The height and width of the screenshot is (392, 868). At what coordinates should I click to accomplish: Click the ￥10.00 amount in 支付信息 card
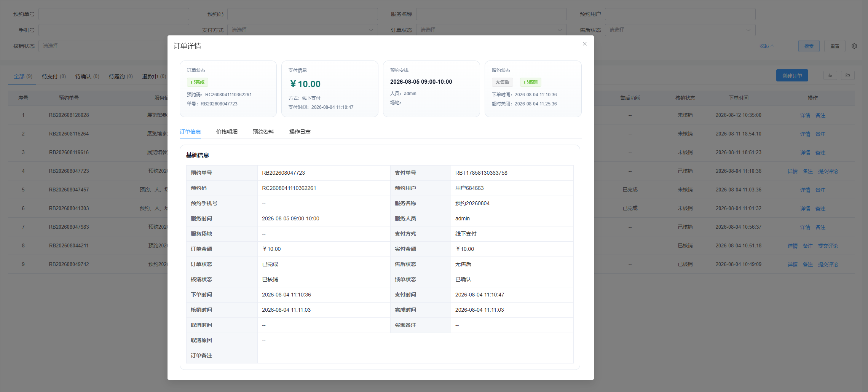[x=305, y=84]
